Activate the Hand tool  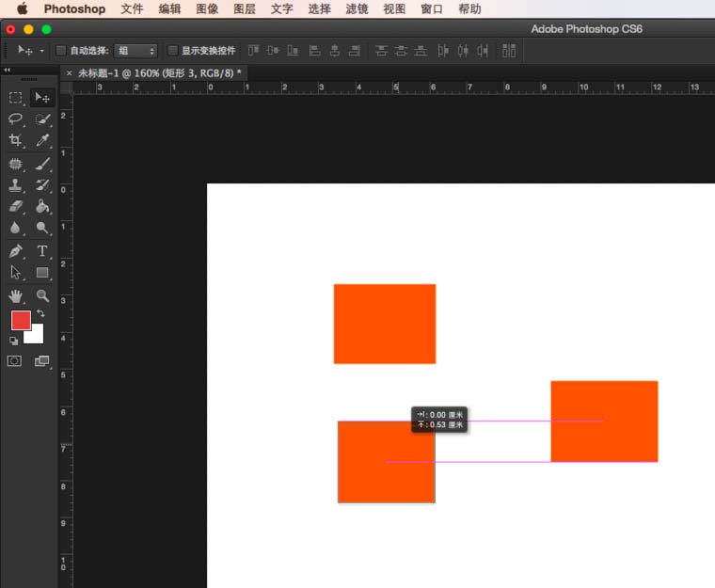pos(15,296)
